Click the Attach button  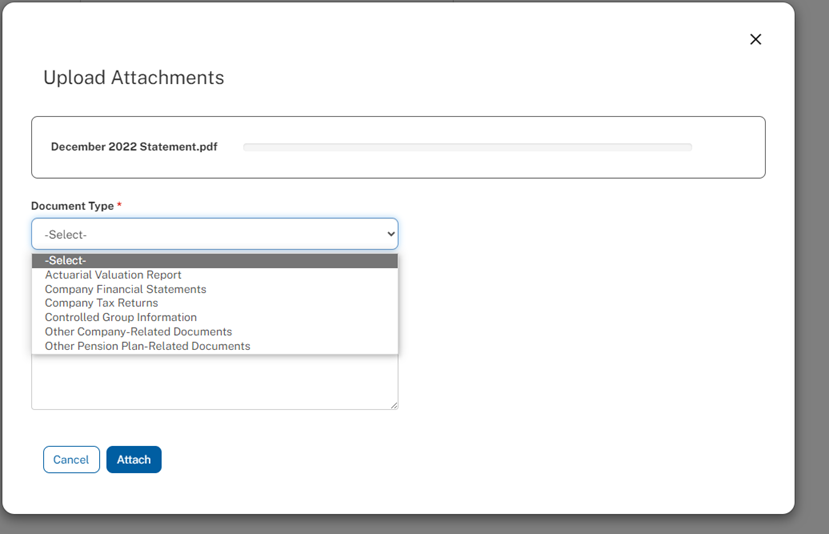pyautogui.click(x=134, y=459)
